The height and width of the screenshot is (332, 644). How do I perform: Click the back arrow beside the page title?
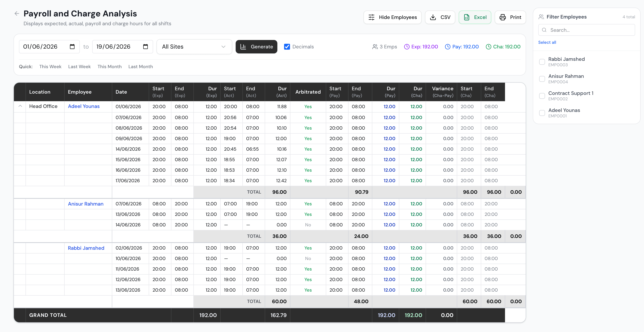click(17, 13)
